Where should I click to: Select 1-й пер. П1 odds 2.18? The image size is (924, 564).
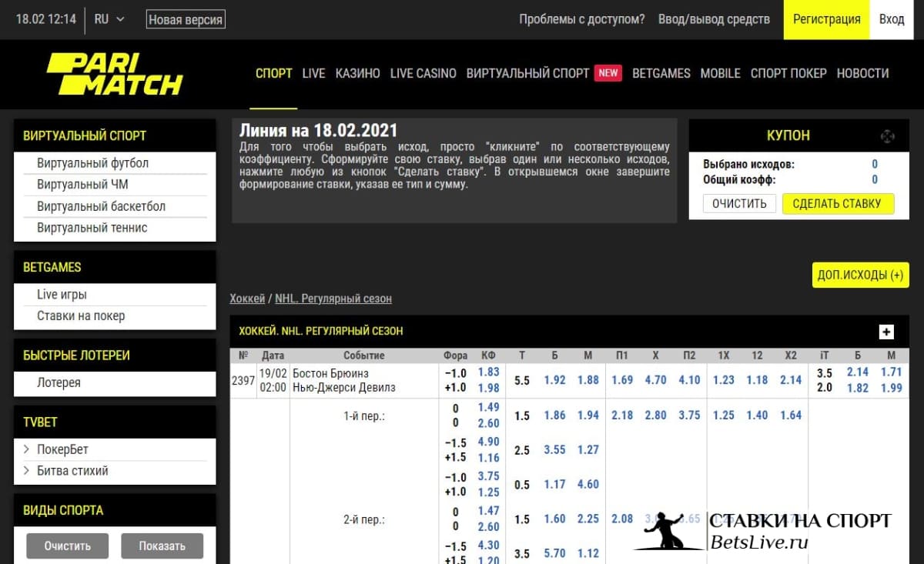(622, 415)
